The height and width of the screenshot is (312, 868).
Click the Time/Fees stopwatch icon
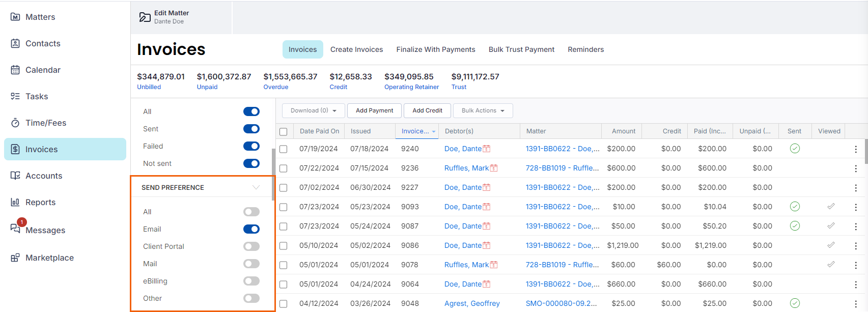click(15, 123)
